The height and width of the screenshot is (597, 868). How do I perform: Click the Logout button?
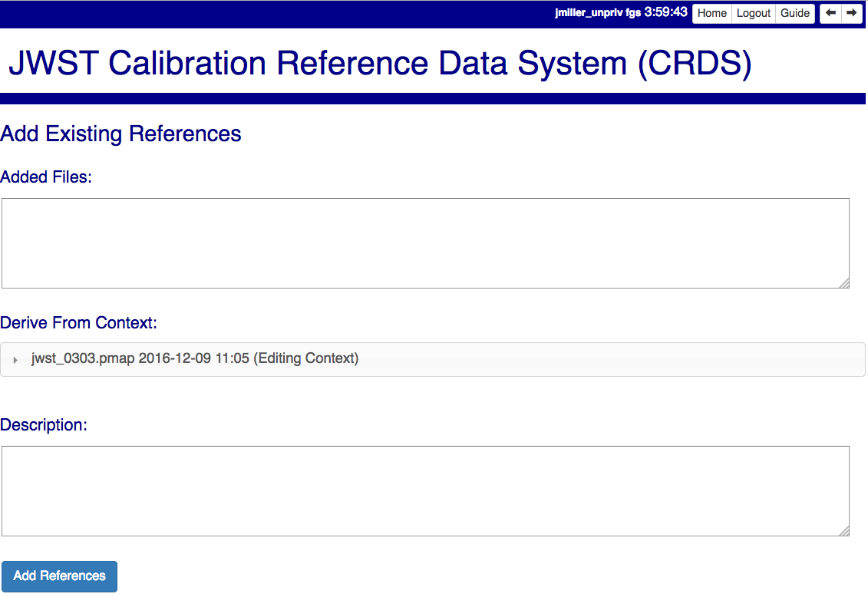tap(754, 13)
